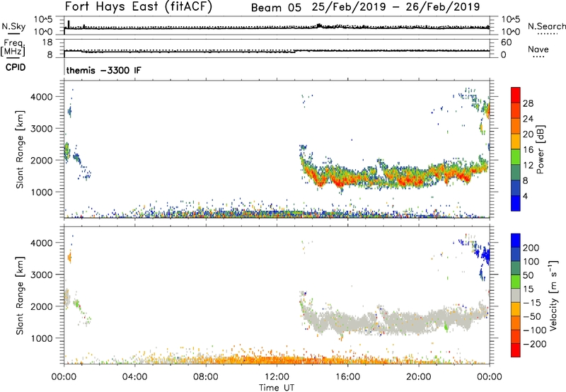
Task: Select the '20:00' time tick label
Action: (x=418, y=377)
